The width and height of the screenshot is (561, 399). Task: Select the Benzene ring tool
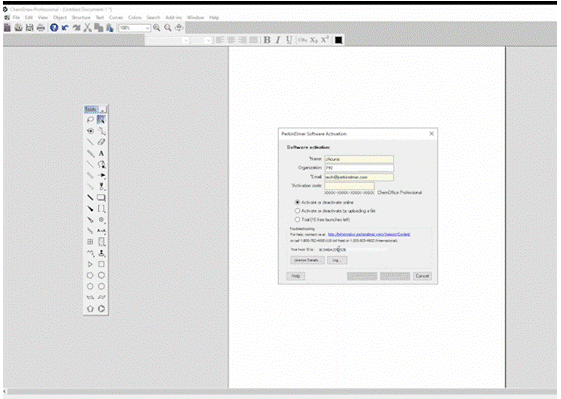point(102,308)
